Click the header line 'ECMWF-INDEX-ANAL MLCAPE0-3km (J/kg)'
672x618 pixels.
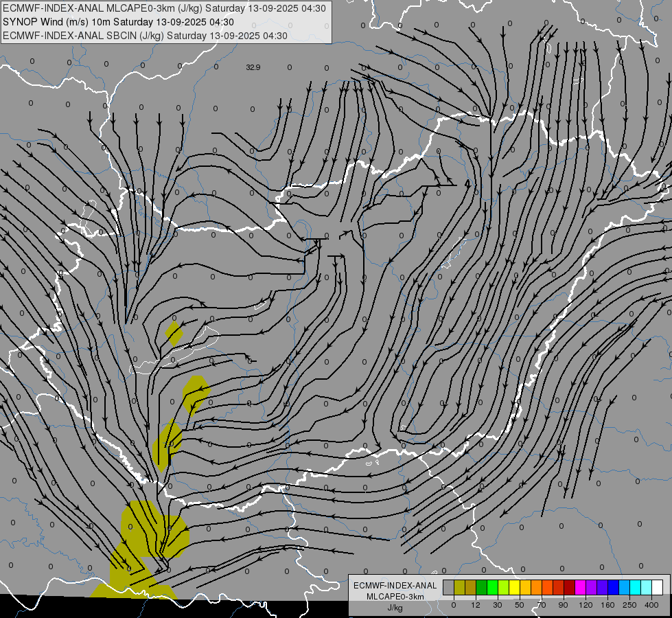click(x=164, y=8)
